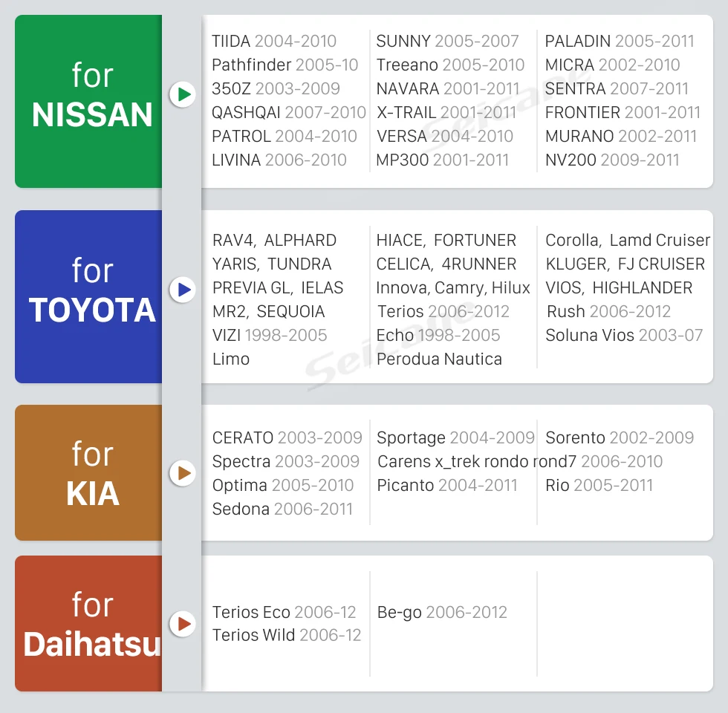Click 'Perodua Nautica' entry
The height and width of the screenshot is (713, 728).
[439, 359]
